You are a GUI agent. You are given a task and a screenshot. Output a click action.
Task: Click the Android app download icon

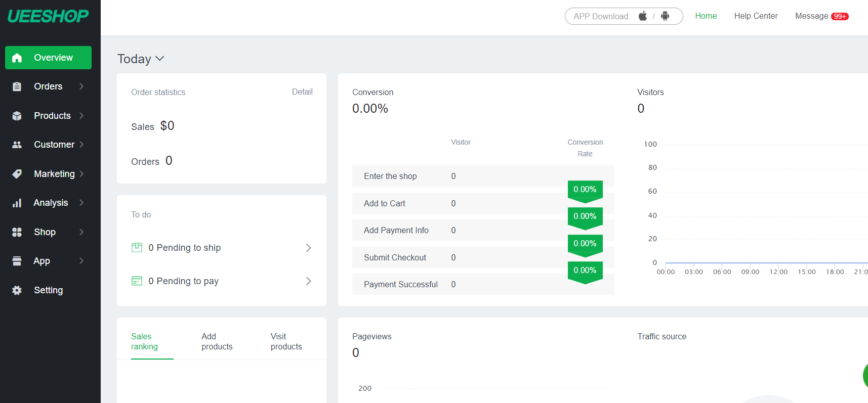tap(665, 16)
